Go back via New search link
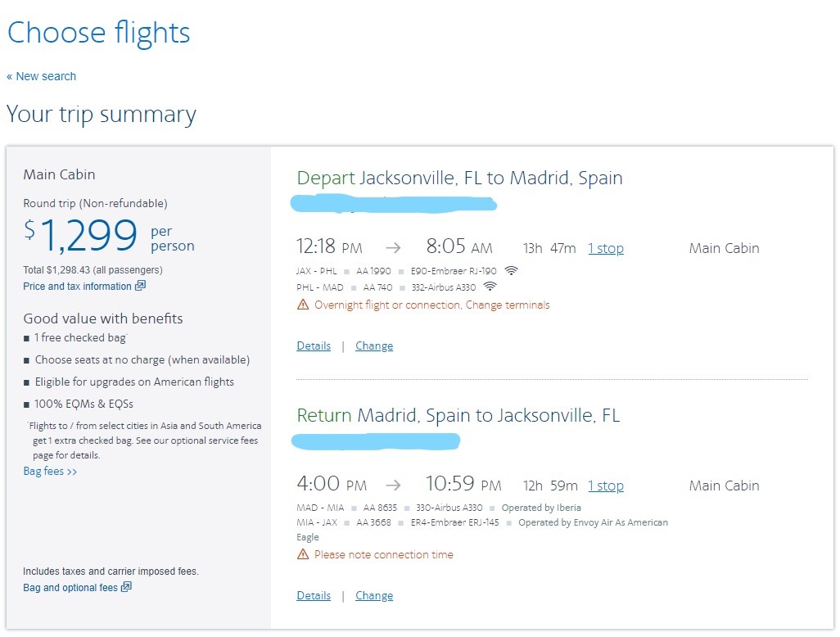The width and height of the screenshot is (840, 637). (x=42, y=76)
